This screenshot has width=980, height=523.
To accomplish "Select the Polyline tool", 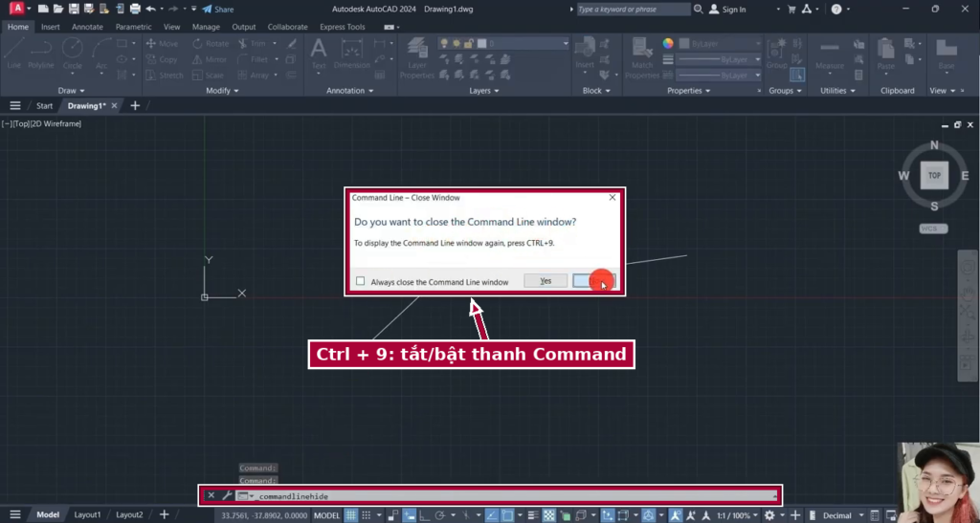I will coord(40,54).
